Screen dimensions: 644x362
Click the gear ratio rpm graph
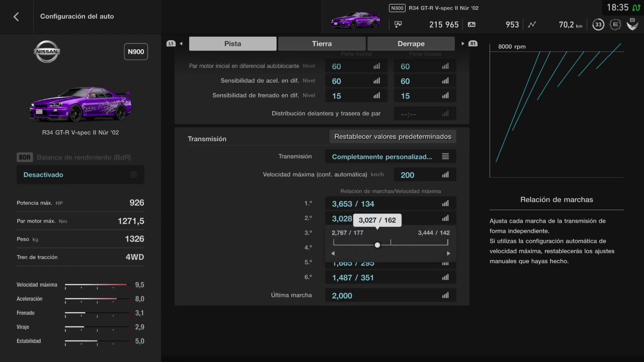[x=556, y=111]
